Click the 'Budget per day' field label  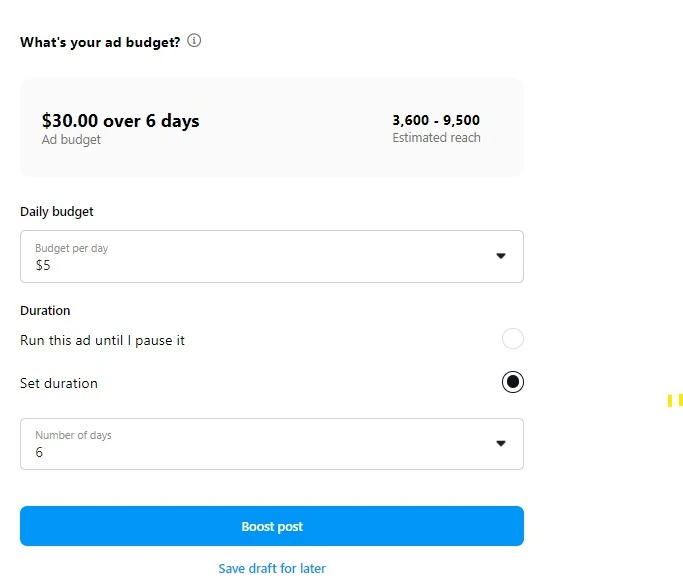point(71,248)
